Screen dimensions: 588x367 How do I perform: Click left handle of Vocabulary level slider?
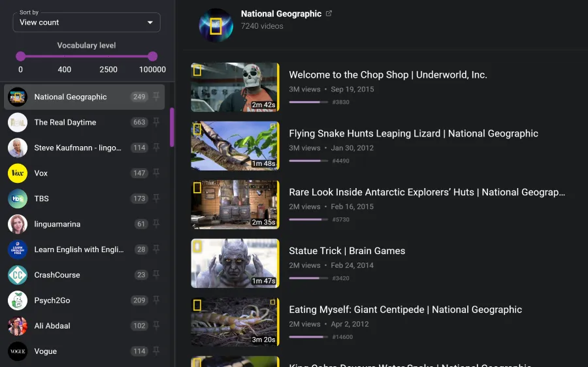point(21,57)
